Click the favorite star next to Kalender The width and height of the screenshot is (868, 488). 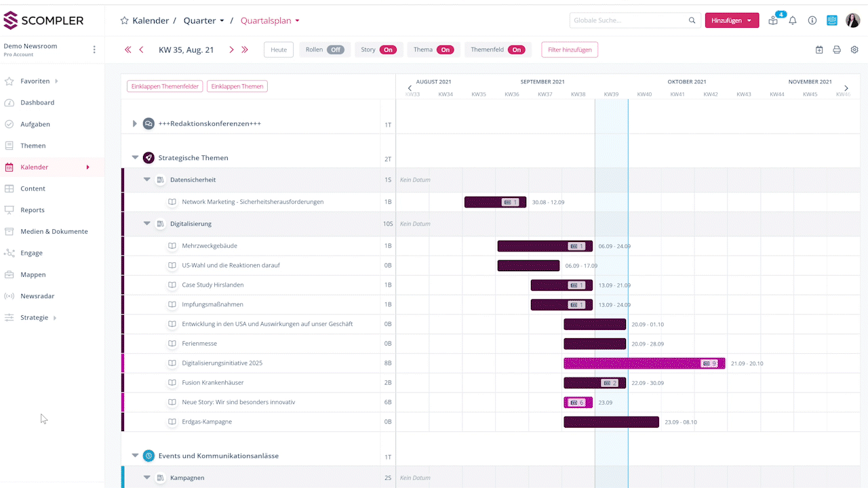point(124,20)
